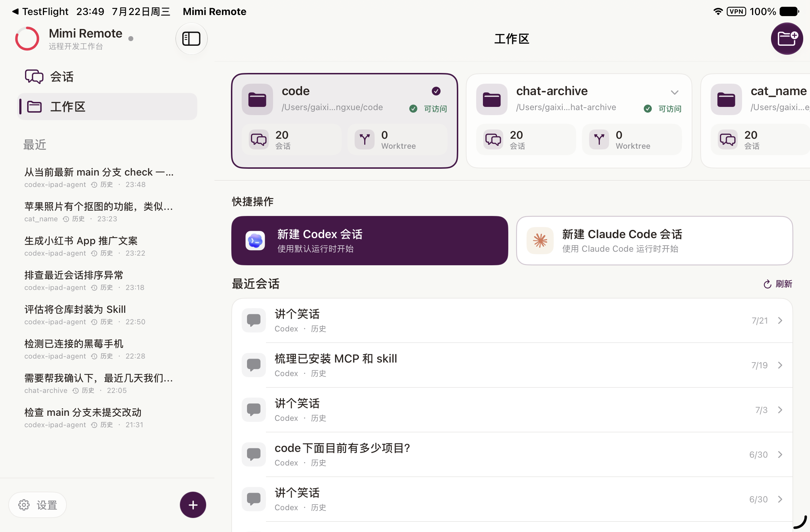This screenshot has width=810, height=532.
Task: Click the refresh arrow icon beside 刷新
Action: (x=767, y=284)
